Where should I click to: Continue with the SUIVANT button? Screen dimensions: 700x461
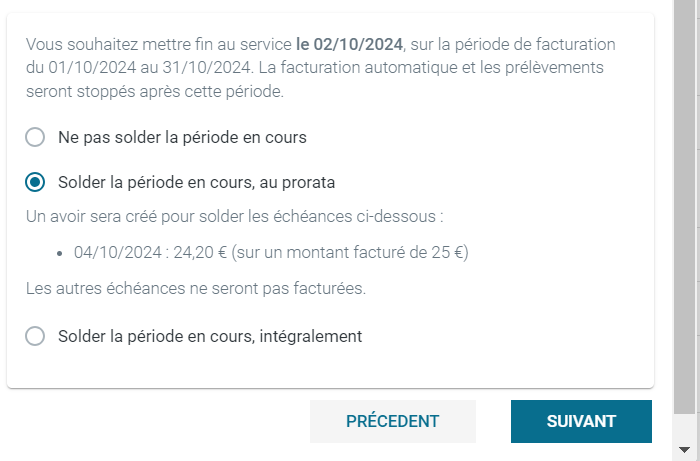click(581, 421)
